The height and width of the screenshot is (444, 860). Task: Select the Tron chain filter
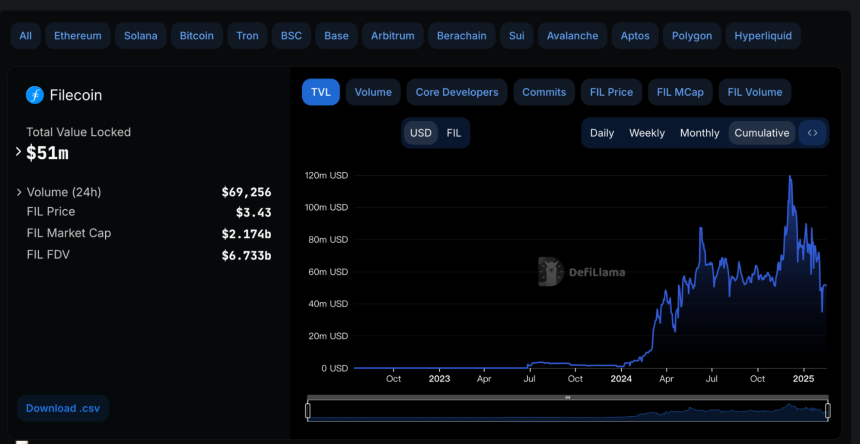pyautogui.click(x=247, y=36)
